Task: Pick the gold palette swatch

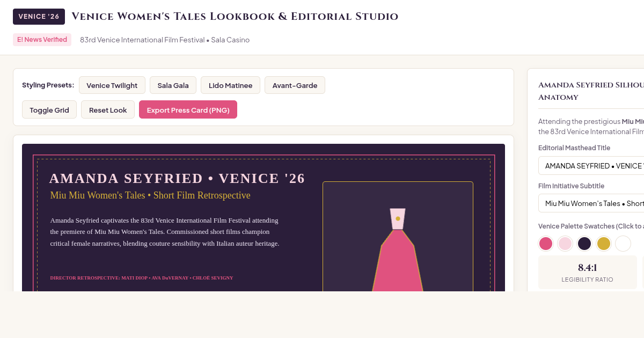Action: tap(604, 244)
